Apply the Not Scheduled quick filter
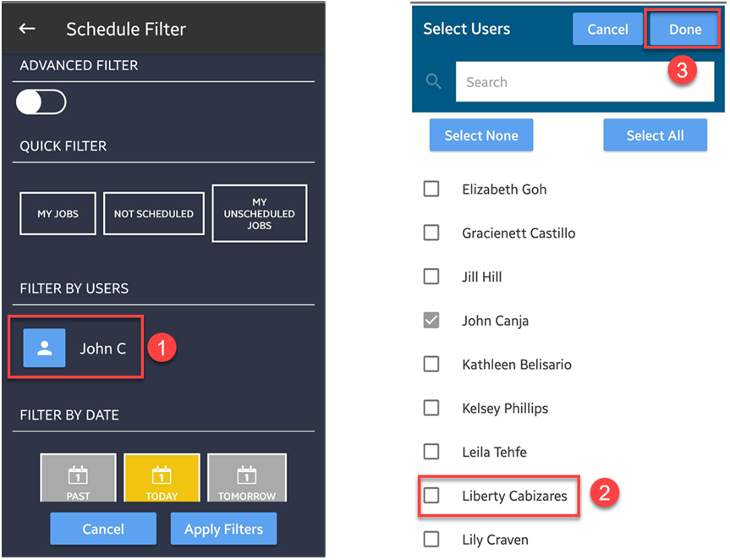The image size is (730, 560). coord(154,214)
